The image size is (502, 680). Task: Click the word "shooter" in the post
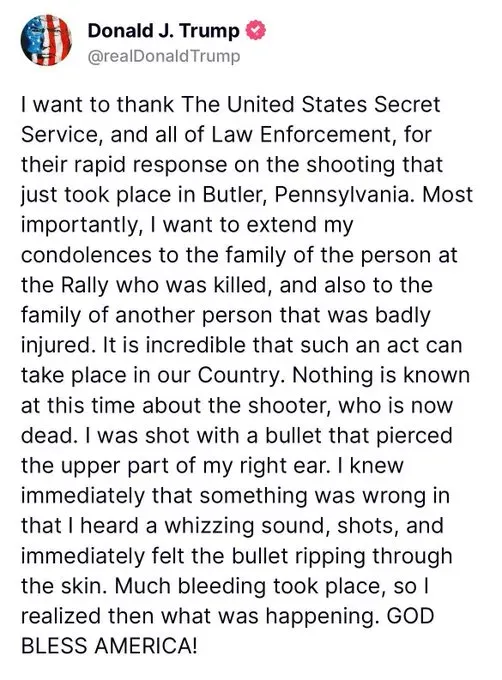pos(290,405)
